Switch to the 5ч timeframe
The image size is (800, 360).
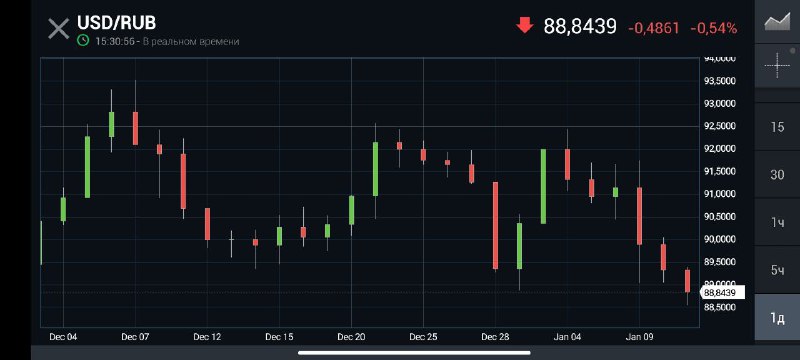tap(777, 270)
